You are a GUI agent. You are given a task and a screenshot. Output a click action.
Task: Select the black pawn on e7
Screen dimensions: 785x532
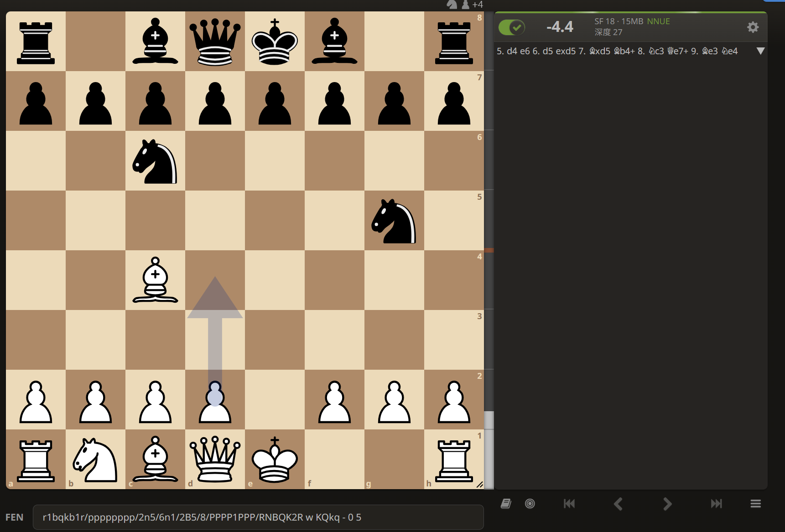pos(275,101)
